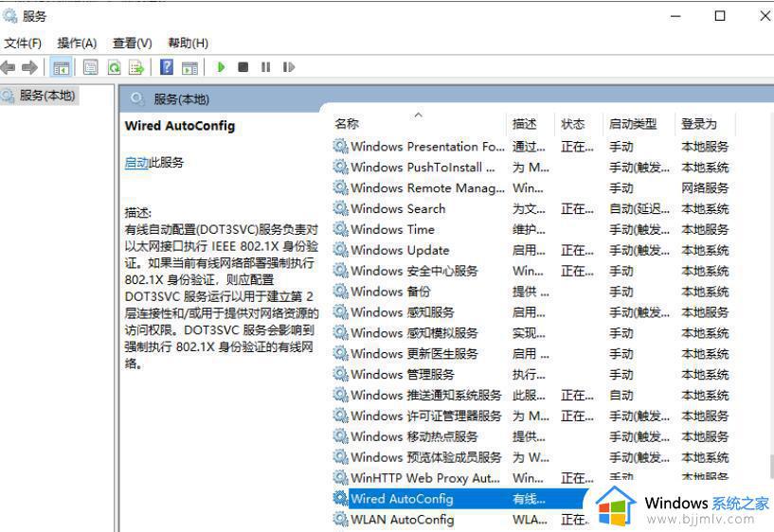
Task: Go back with the toolbar back arrow
Action: (9, 67)
